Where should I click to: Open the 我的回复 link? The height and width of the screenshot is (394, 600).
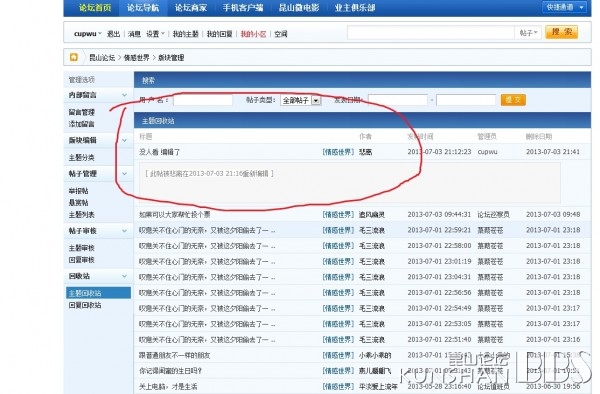pos(220,34)
